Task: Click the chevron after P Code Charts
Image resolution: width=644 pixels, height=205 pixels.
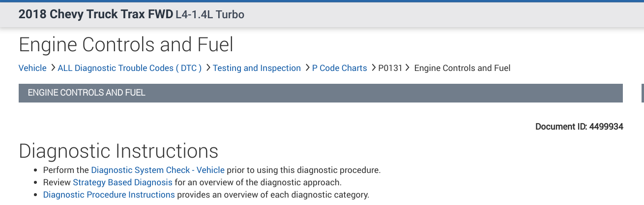Action: [373, 68]
